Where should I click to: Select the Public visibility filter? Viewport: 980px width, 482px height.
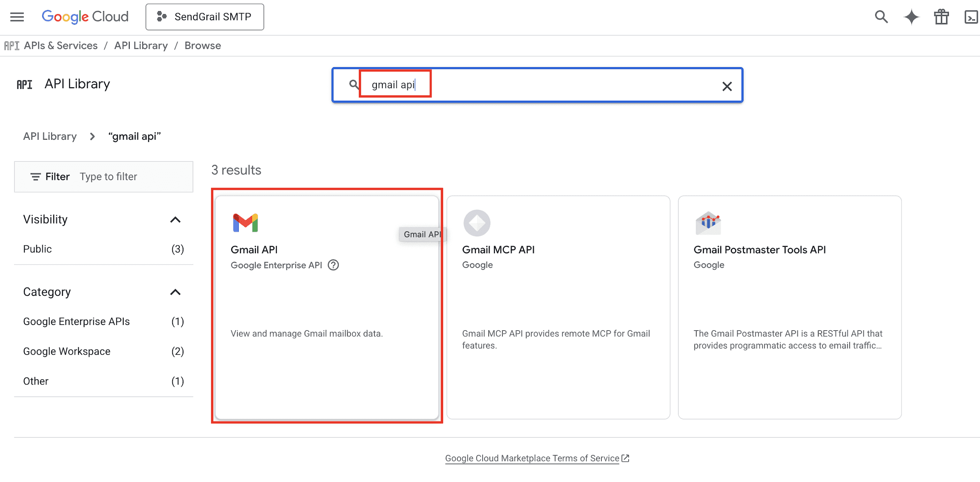[x=104, y=249]
